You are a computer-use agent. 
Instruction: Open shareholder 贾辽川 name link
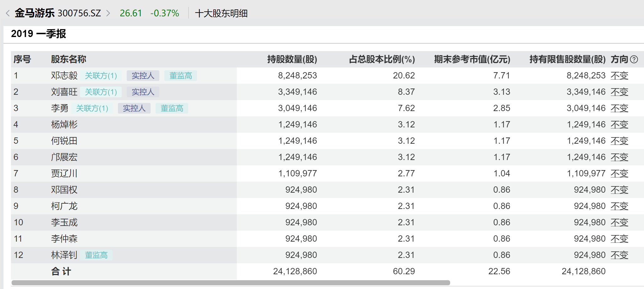click(64, 174)
